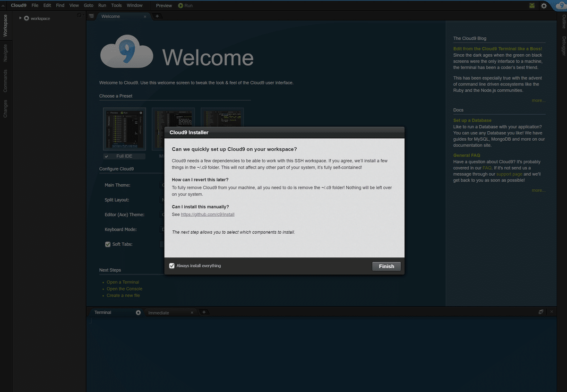
Task: Click the workspace label in file tree
Action: (x=40, y=18)
